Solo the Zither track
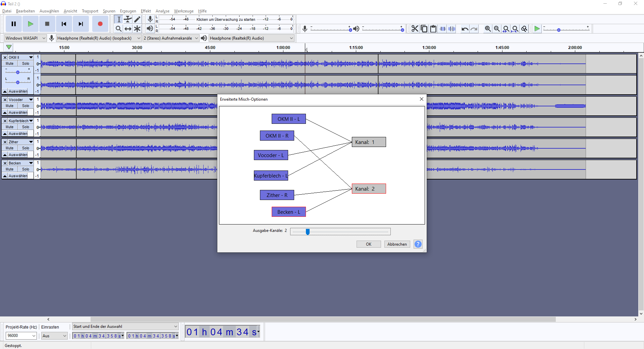The image size is (644, 349). (x=25, y=148)
